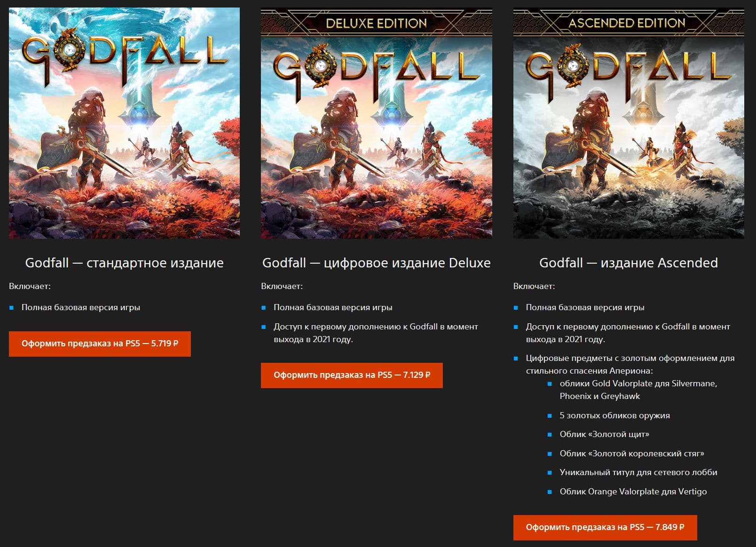
Task: Click the title "Godfall — цифровое издание Deluxe"
Action: 377,263
